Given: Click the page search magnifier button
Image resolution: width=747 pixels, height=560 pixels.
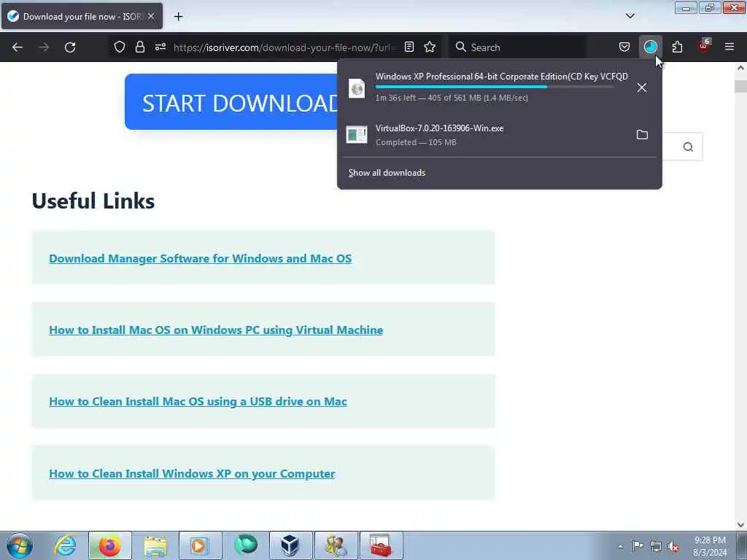Looking at the screenshot, I should click(688, 147).
